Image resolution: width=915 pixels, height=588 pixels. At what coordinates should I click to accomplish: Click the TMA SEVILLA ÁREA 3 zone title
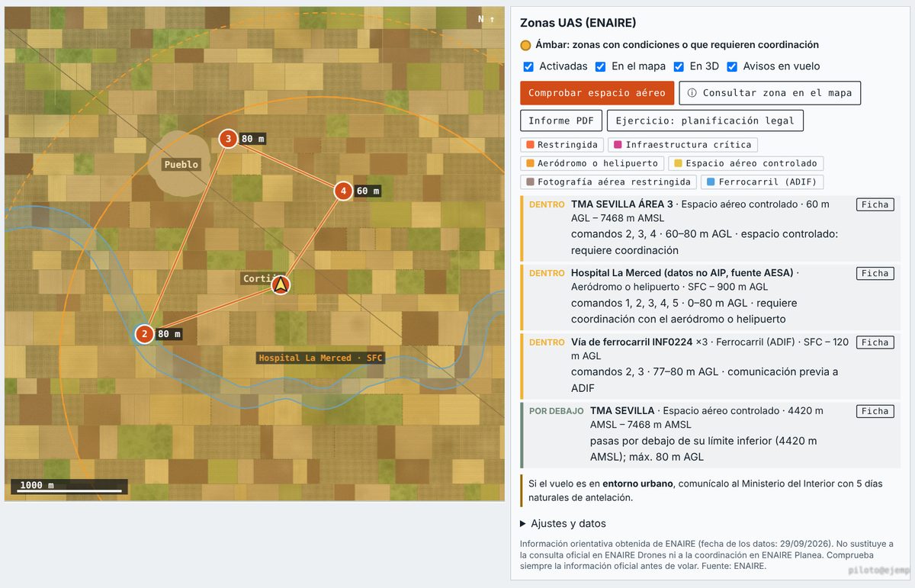(622, 204)
